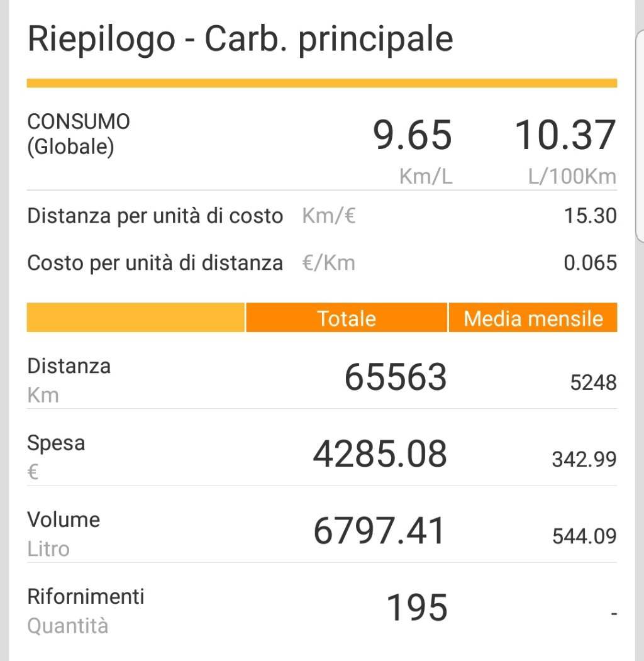Viewport: 644px width, 661px height.
Task: Tap the Riepilogo - Carb. principale title
Action: coord(240,39)
